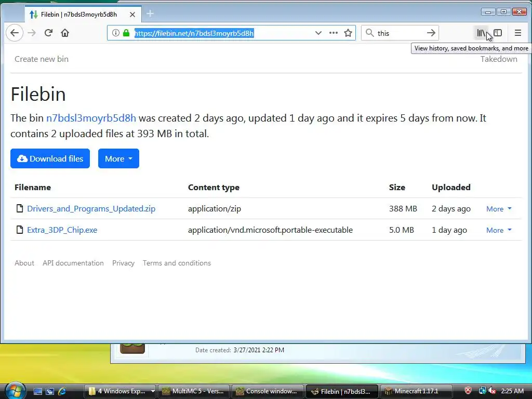The width and height of the screenshot is (532, 399).
Task: Click the Content type column header
Action: coord(214,187)
